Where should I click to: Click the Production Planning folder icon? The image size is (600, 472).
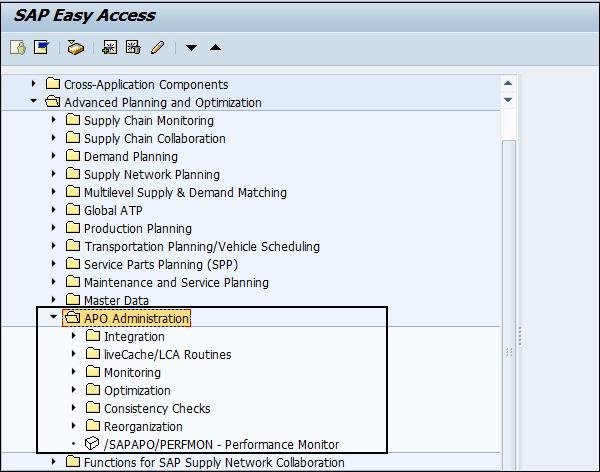coord(73,227)
